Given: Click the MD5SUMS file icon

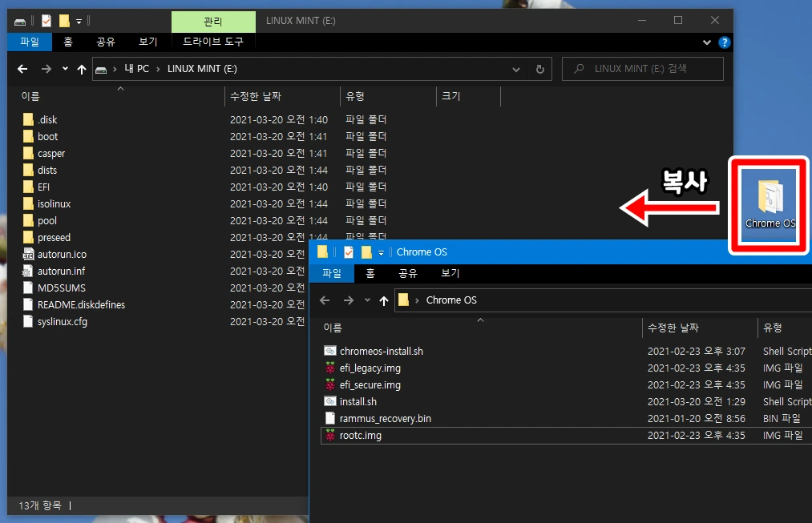Looking at the screenshot, I should tap(29, 288).
